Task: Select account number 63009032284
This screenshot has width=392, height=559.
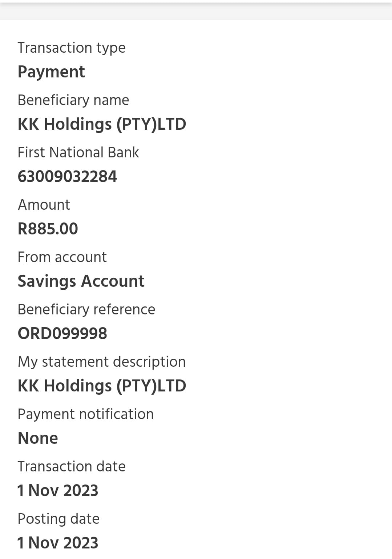Action: coord(67,177)
